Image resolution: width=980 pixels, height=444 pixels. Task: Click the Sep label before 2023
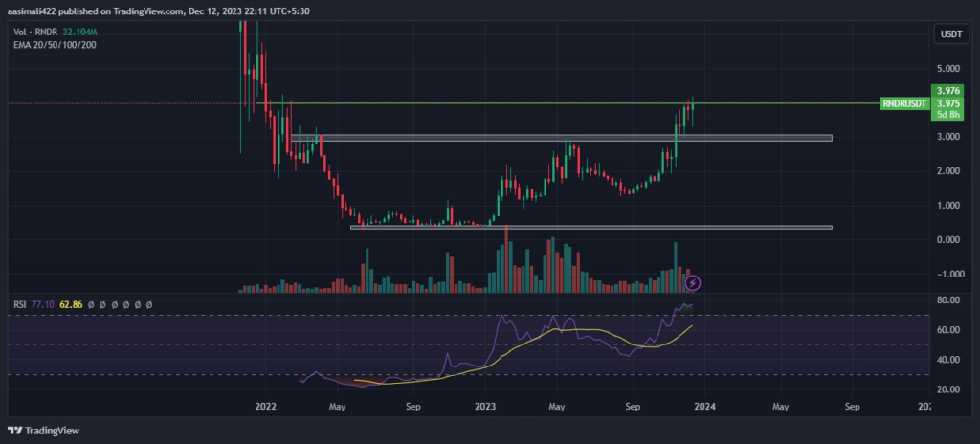[413, 407]
